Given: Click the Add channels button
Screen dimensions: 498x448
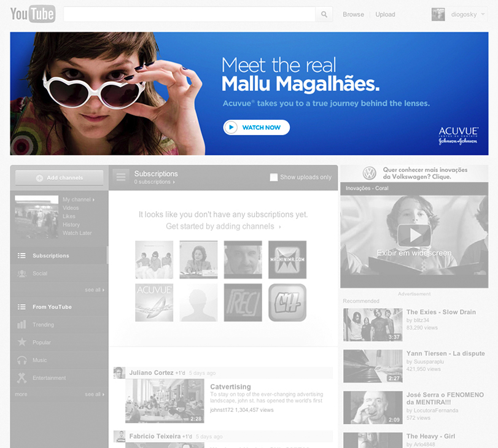Looking at the screenshot, I should 60,178.
